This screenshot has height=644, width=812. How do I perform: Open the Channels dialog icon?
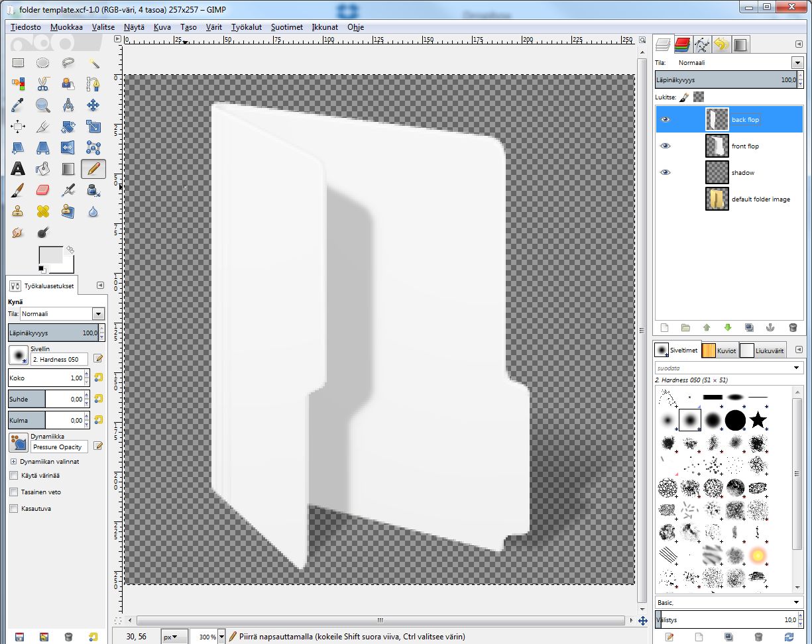coord(683,44)
